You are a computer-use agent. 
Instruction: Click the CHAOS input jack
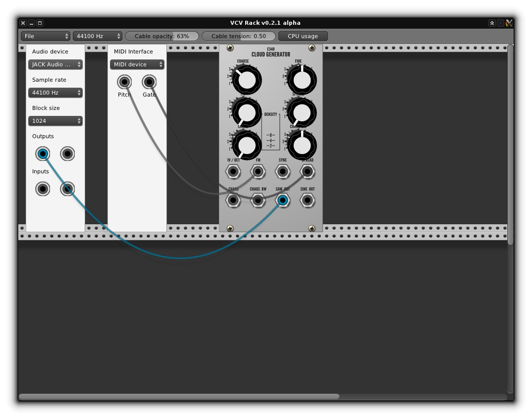click(x=233, y=201)
